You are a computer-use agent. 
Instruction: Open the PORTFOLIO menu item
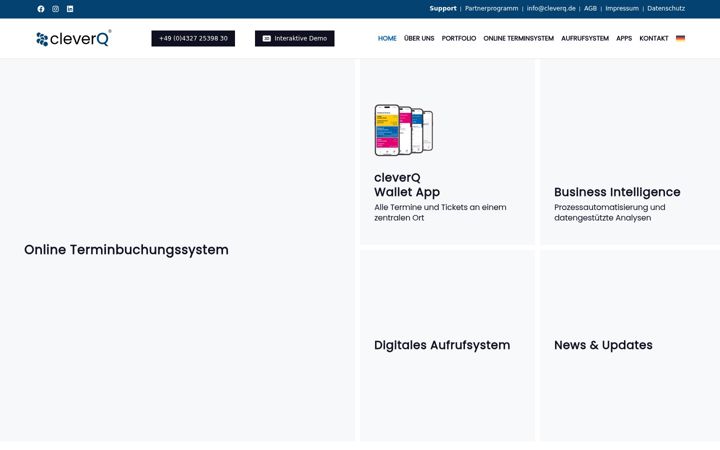tap(459, 39)
